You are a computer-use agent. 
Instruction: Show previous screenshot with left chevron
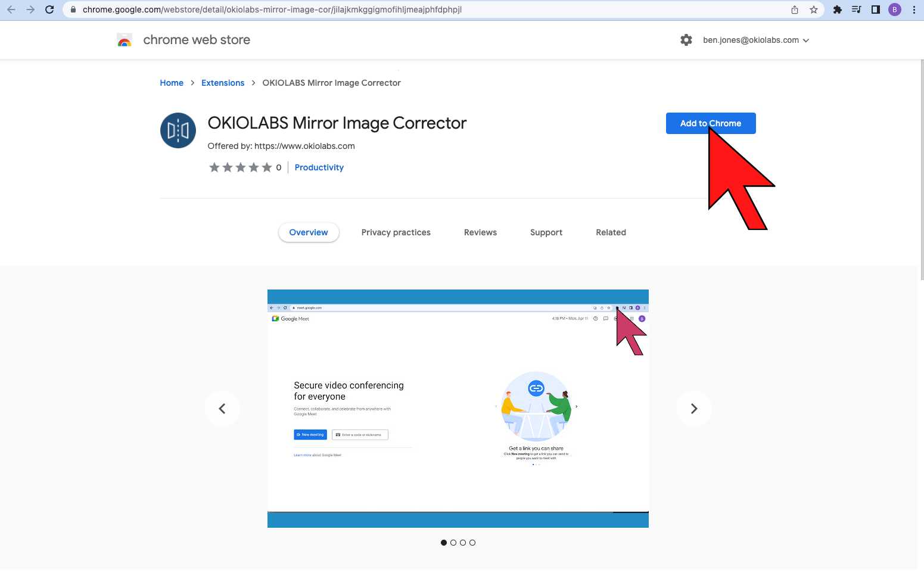coord(222,409)
